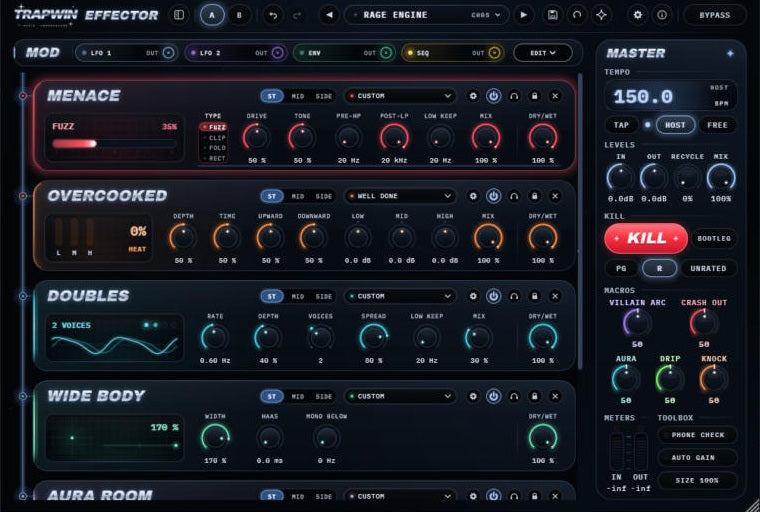760x512 pixels.
Task: Click AUTO GAIN toolbox button
Action: (x=698, y=458)
